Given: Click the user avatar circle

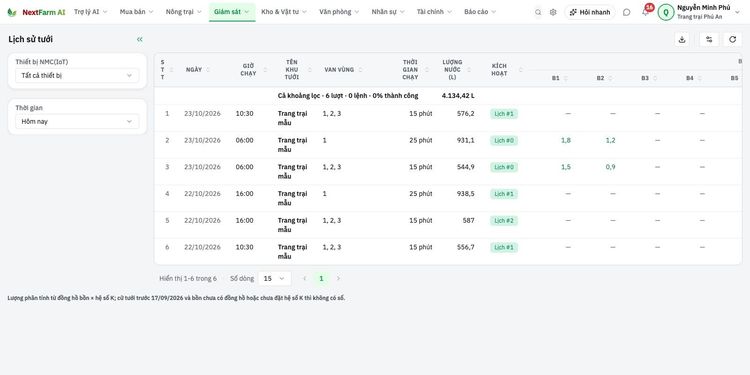Looking at the screenshot, I should tap(666, 12).
